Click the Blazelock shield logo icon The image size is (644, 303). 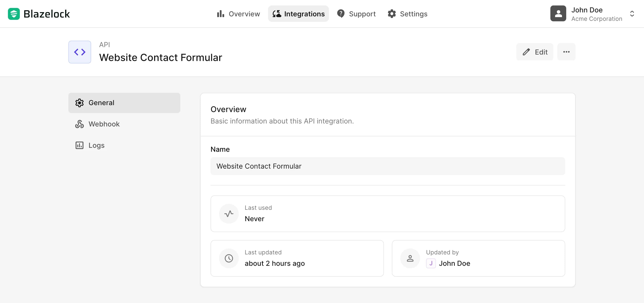tap(14, 14)
